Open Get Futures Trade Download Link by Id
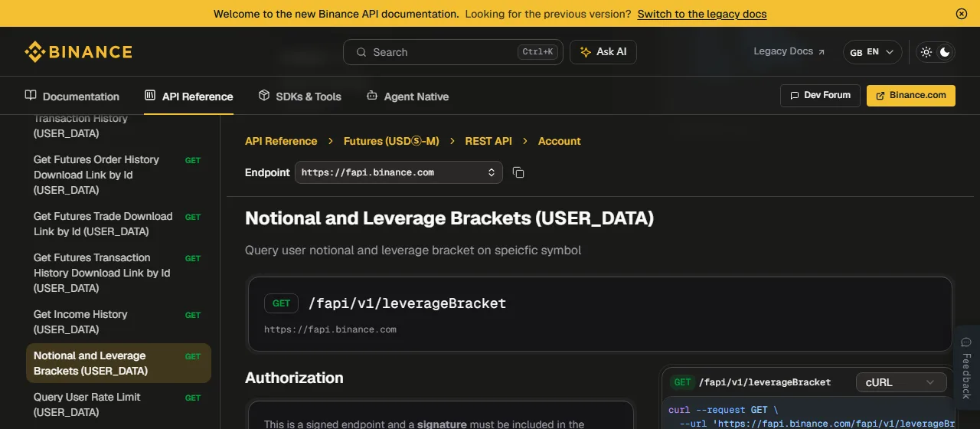Screen dimensions: 980x429 click(x=118, y=224)
